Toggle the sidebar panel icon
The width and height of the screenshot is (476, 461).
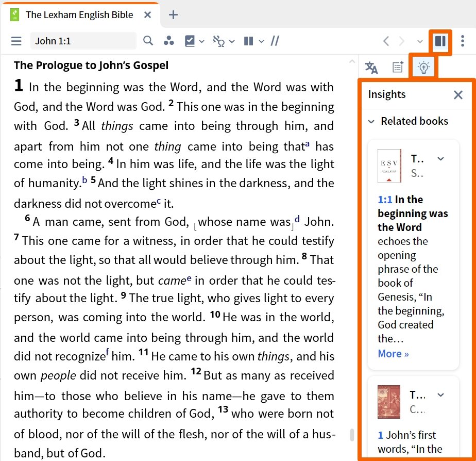click(x=440, y=41)
